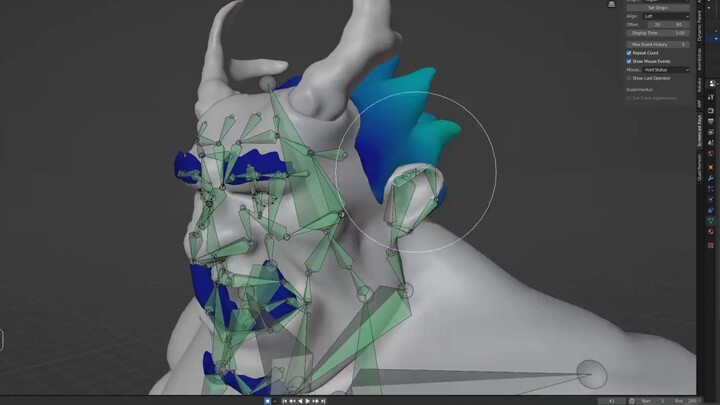Click the time sync clock icon
This screenshot has height=405, width=720.
click(632, 401)
